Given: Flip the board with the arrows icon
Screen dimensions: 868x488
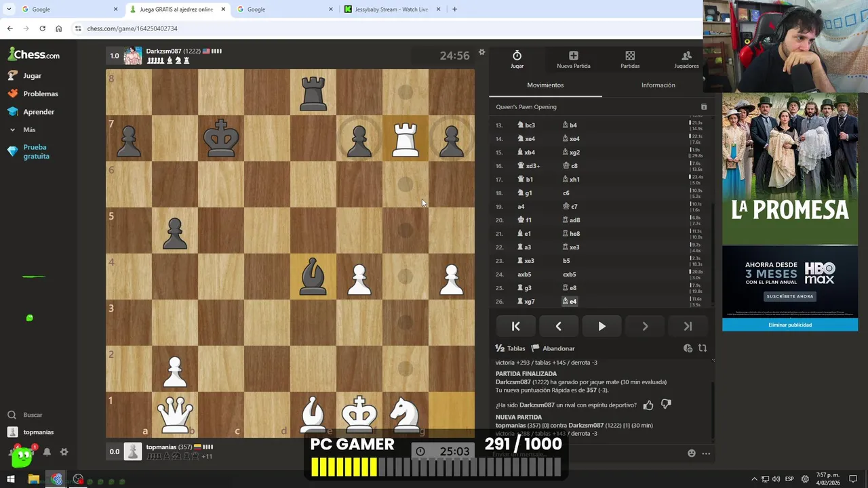Looking at the screenshot, I should [703, 348].
